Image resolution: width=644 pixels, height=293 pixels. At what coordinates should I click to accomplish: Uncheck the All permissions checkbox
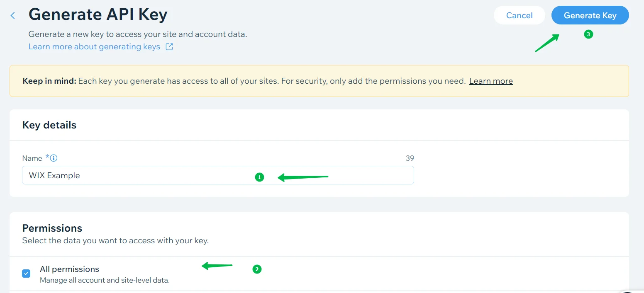26,274
